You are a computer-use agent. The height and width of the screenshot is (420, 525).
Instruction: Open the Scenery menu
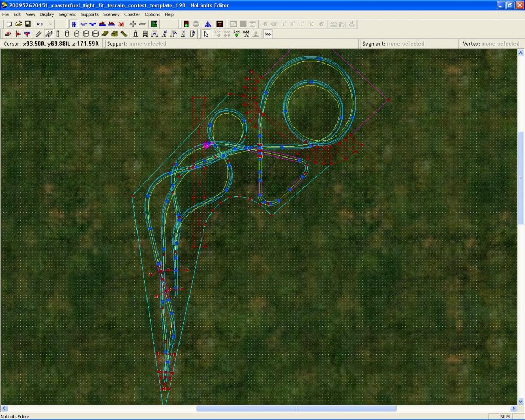(111, 14)
